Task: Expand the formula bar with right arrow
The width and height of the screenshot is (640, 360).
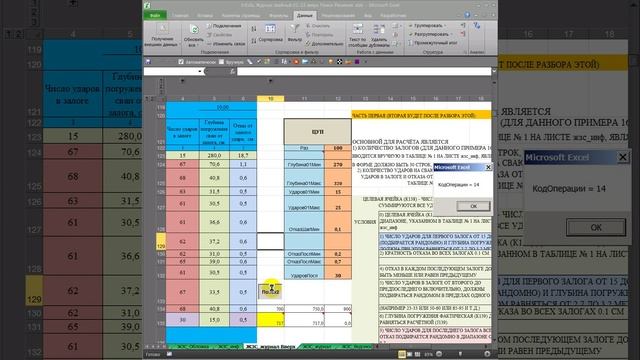Action: coord(494,71)
